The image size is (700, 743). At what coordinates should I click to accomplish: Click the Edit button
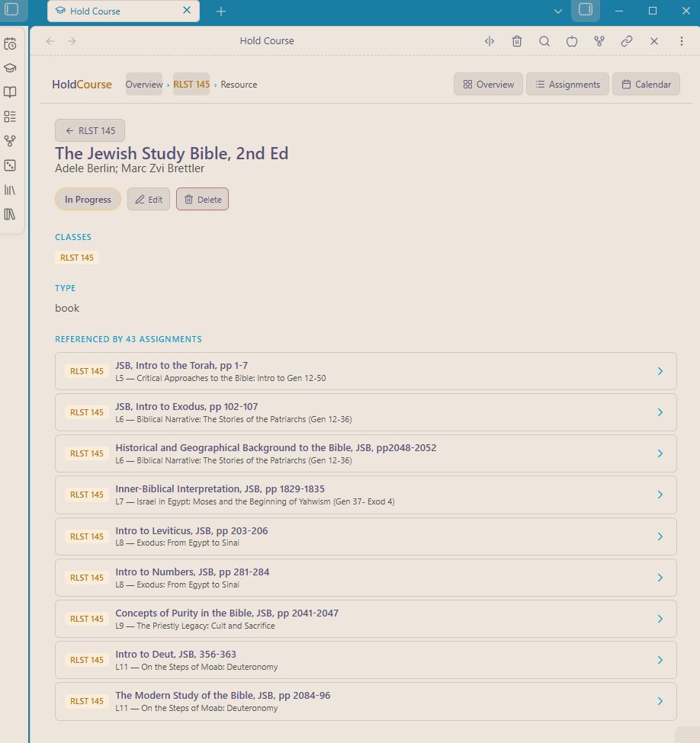pyautogui.click(x=149, y=200)
